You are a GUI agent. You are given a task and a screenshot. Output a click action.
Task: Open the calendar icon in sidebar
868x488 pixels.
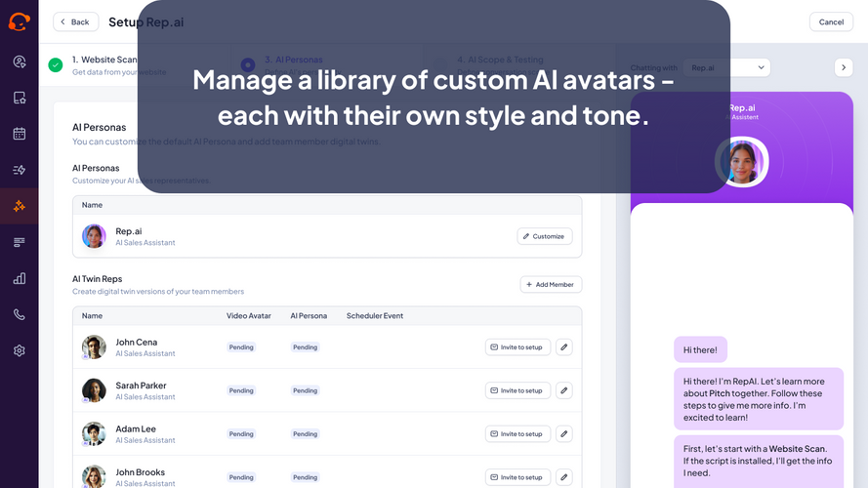click(x=20, y=134)
